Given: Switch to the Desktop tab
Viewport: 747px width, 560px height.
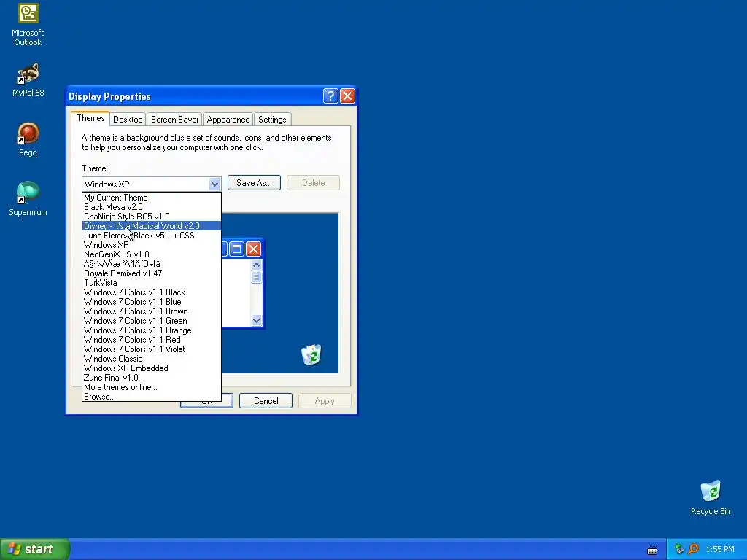Looking at the screenshot, I should 128,120.
